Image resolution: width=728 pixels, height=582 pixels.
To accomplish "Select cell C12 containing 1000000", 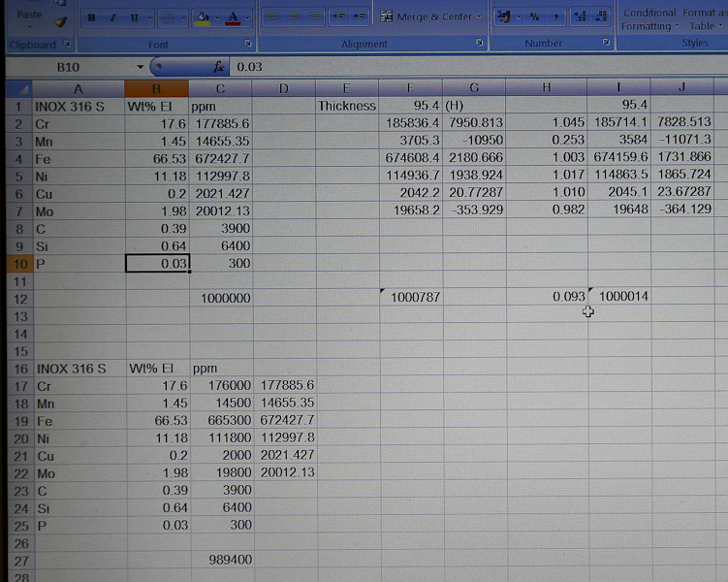I will 221,299.
